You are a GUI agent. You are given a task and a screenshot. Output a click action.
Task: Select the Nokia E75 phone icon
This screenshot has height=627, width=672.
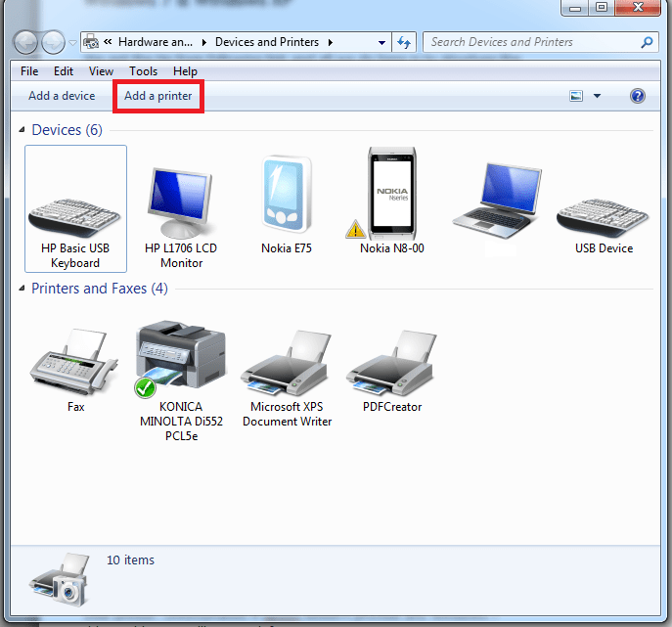[x=287, y=195]
